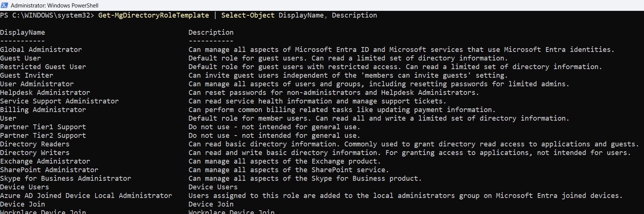
Task: Click the Skype for Business Administrator entry
Action: click(x=66, y=179)
